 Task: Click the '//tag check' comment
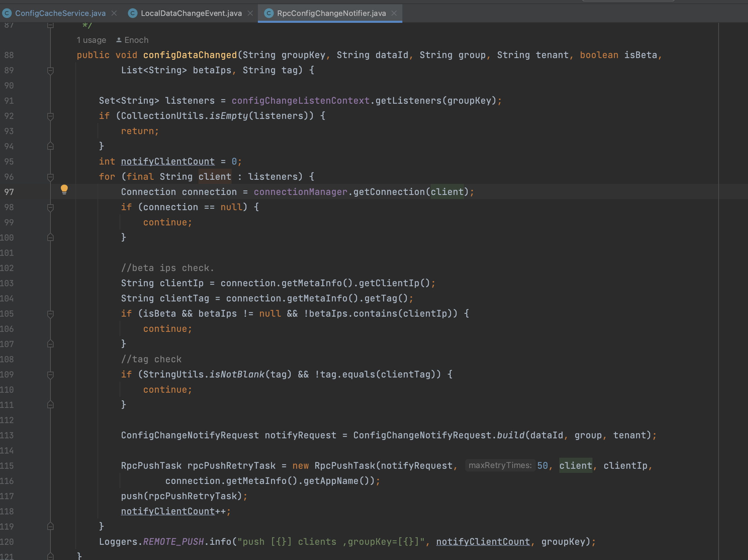tap(151, 359)
